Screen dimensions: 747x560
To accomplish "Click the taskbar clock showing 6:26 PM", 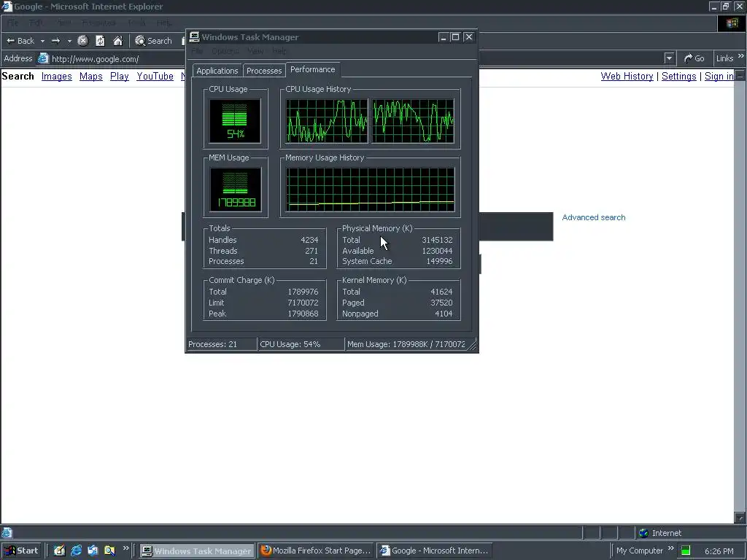I will point(719,551).
